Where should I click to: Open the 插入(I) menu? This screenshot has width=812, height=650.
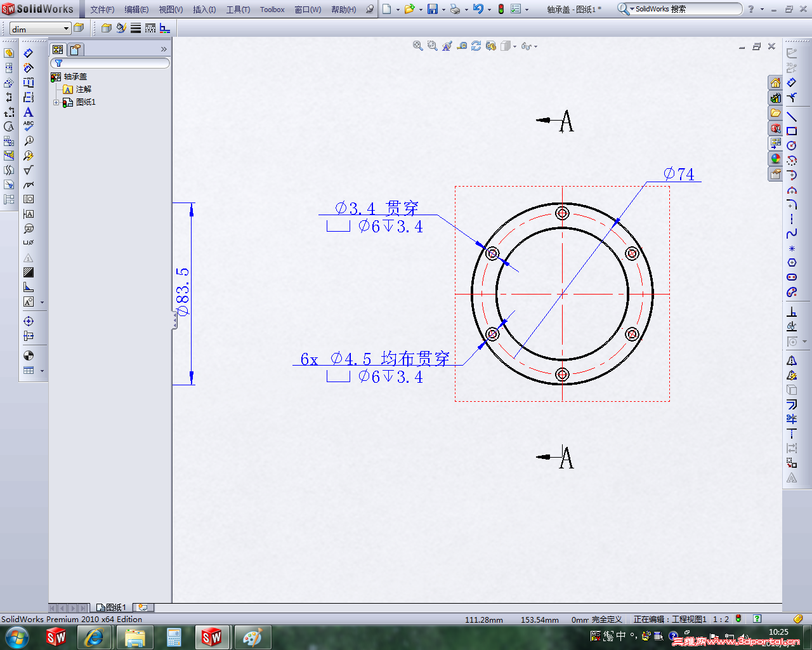[x=204, y=10]
